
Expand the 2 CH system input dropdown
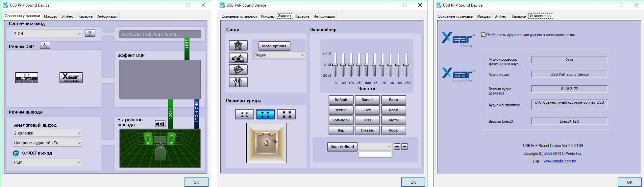point(47,33)
